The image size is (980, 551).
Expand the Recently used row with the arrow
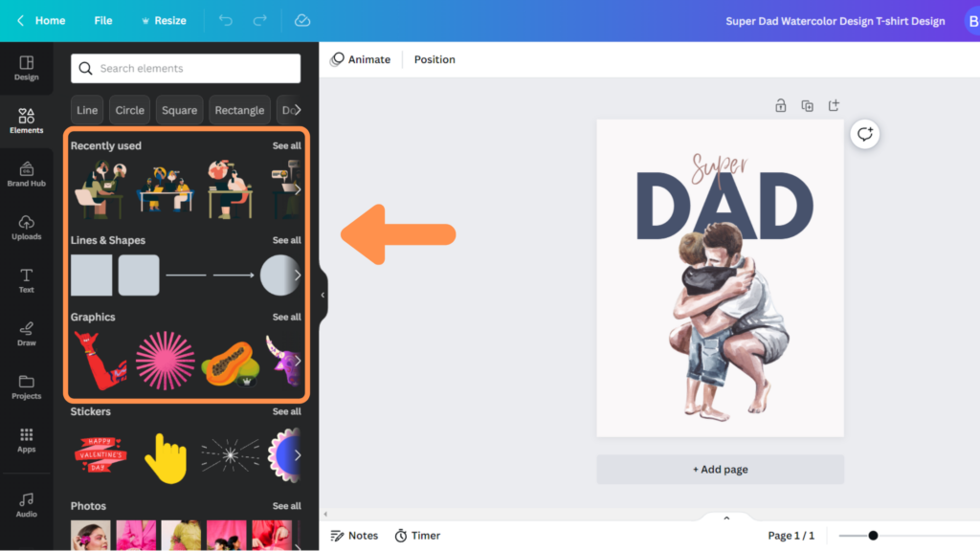click(298, 189)
